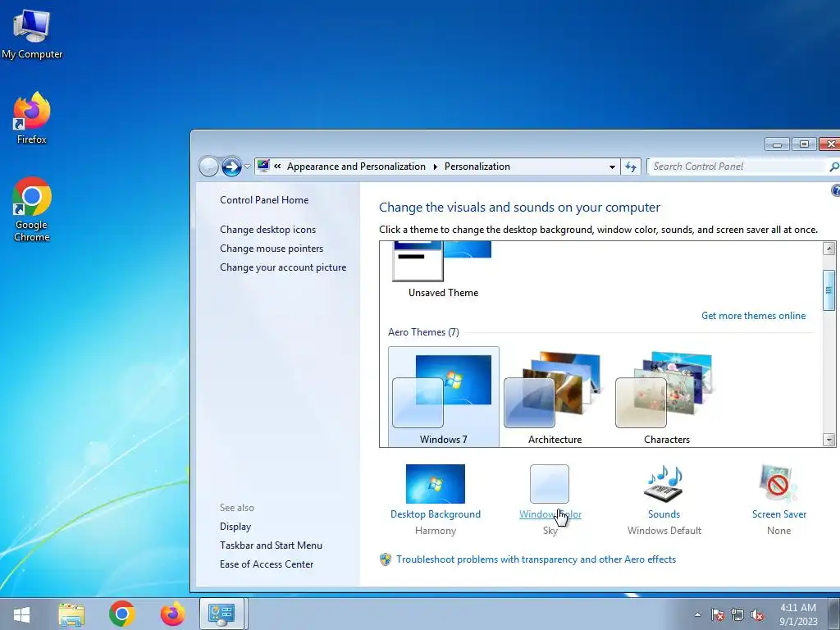Click the Desktop Background icon
The height and width of the screenshot is (630, 840).
tap(436, 484)
